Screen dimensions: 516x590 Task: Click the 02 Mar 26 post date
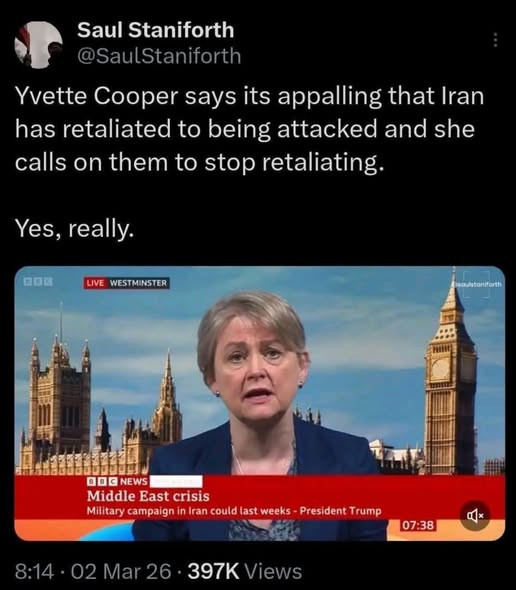point(121,572)
